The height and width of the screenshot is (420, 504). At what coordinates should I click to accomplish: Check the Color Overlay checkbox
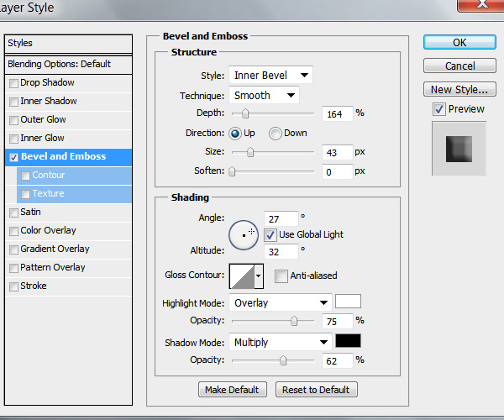click(x=13, y=231)
